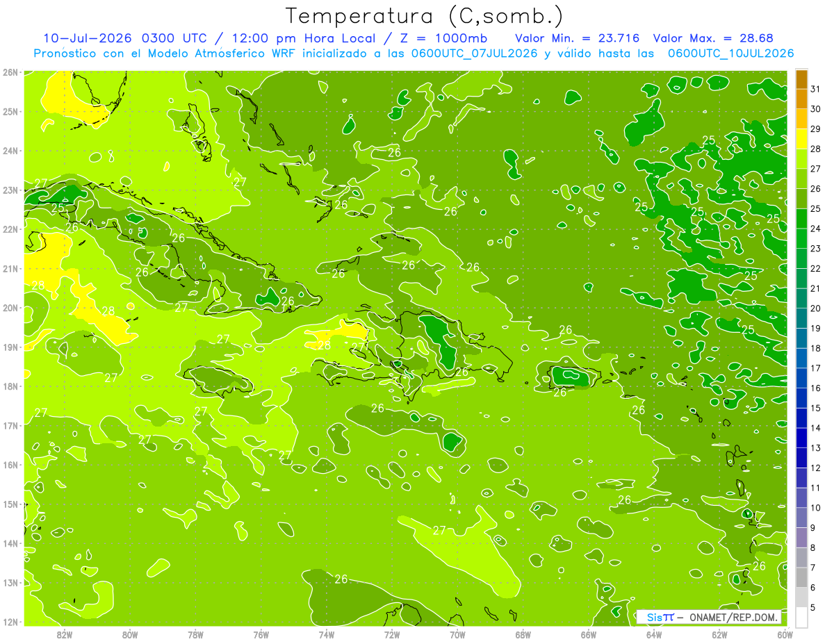Click the "64W" longitude label
Screen dimensions: 834x644
(x=654, y=634)
